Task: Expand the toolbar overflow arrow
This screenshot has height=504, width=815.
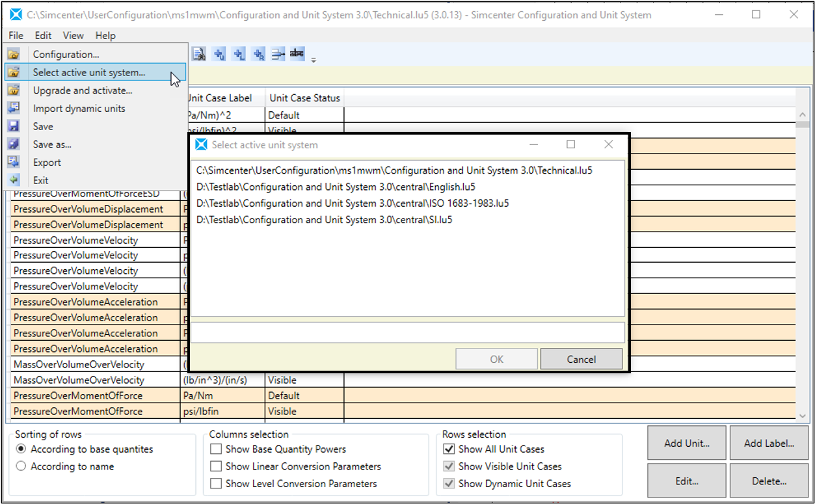Action: pos(314,60)
